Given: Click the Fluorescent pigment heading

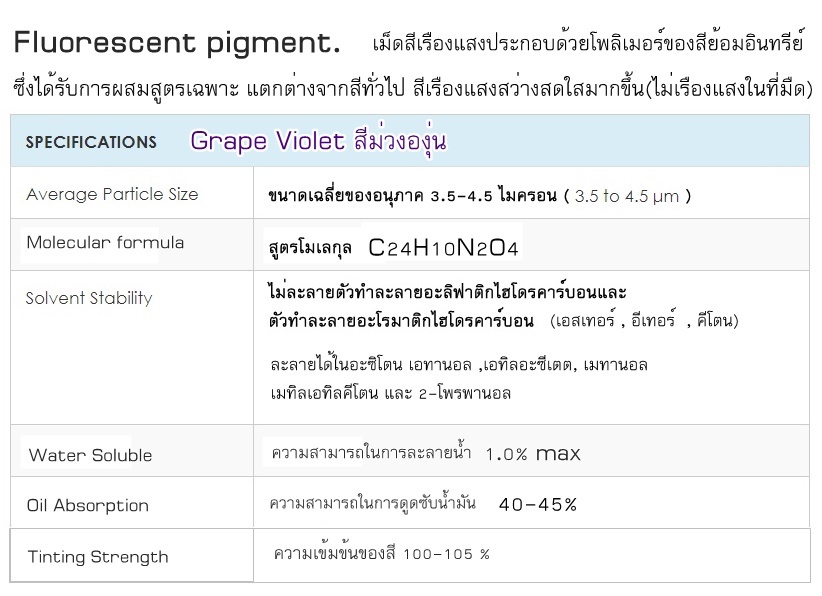Looking at the screenshot, I should 177,44.
